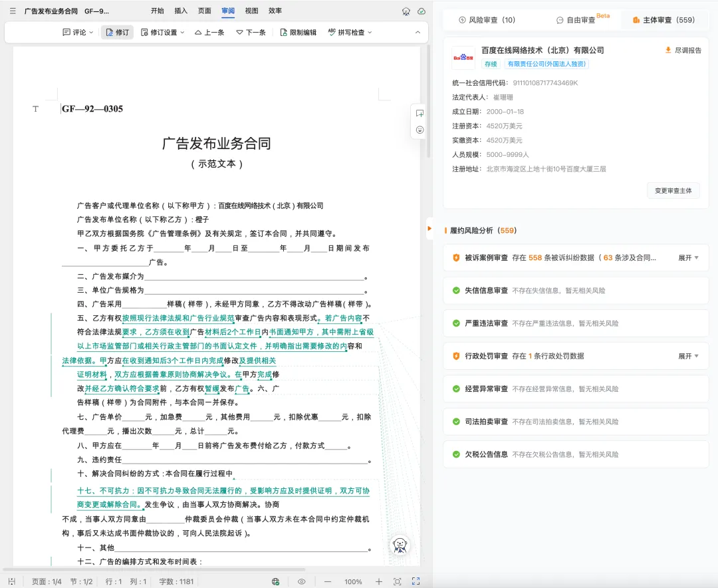Screen dimensions: 718x588
Task: Click the 变更审查主体 button
Action: (x=673, y=191)
